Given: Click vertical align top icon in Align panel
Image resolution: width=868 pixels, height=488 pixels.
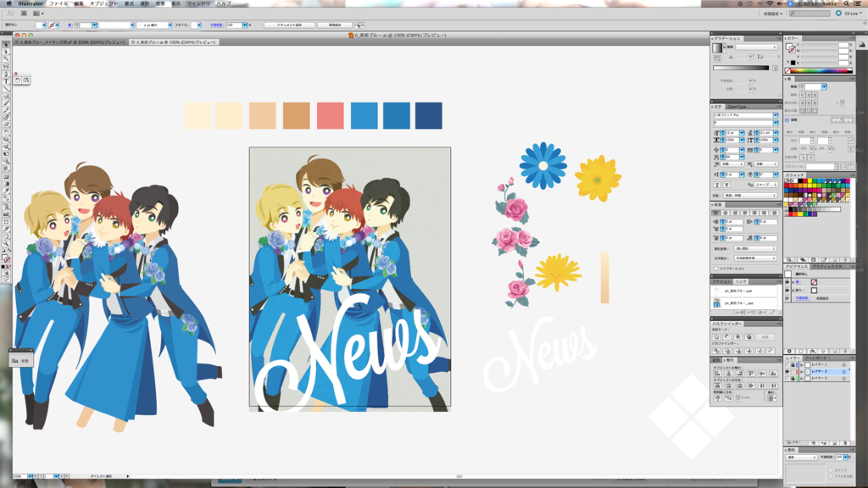Looking at the screenshot, I should tap(751, 374).
